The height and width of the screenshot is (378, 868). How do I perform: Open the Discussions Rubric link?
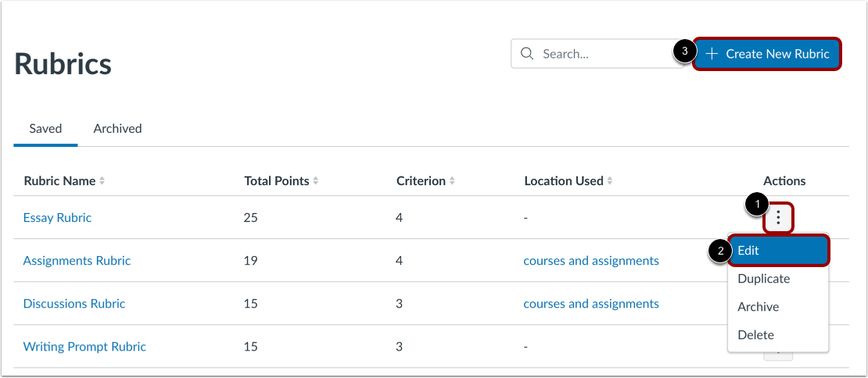click(74, 304)
